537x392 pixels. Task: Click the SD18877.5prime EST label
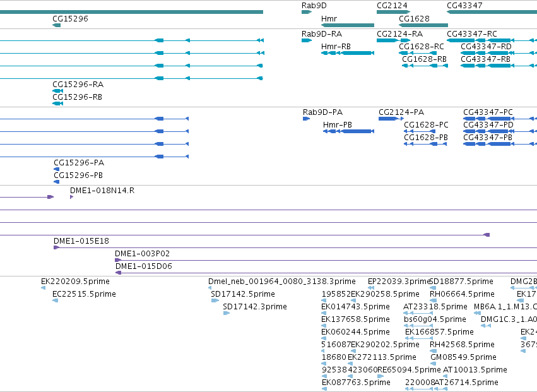(461, 282)
